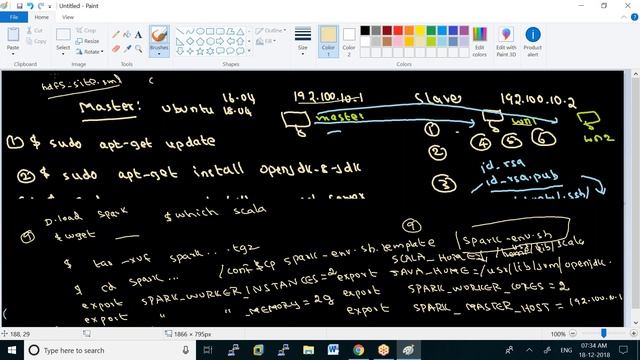The height and width of the screenshot is (360, 640).
Task: Choose the Right arrow shape
Action: pos(220,41)
